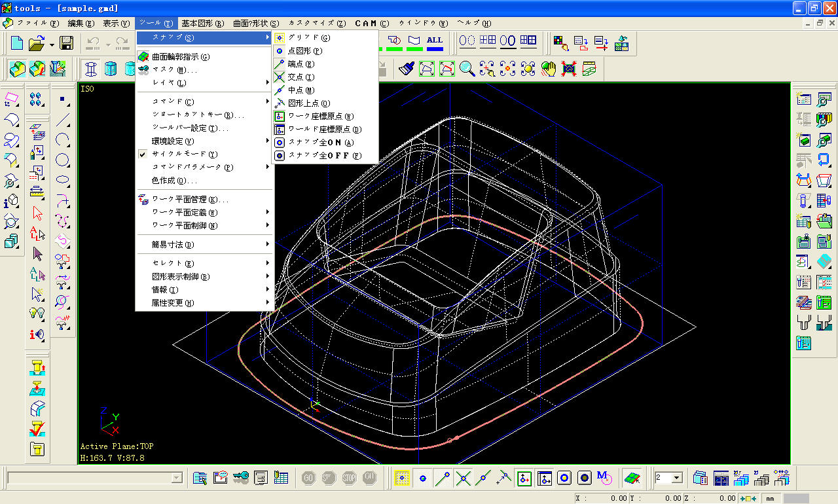Screen dimensions: 838x504
Task: Expand the 簡易寸法 submenu
Action: click(205, 244)
